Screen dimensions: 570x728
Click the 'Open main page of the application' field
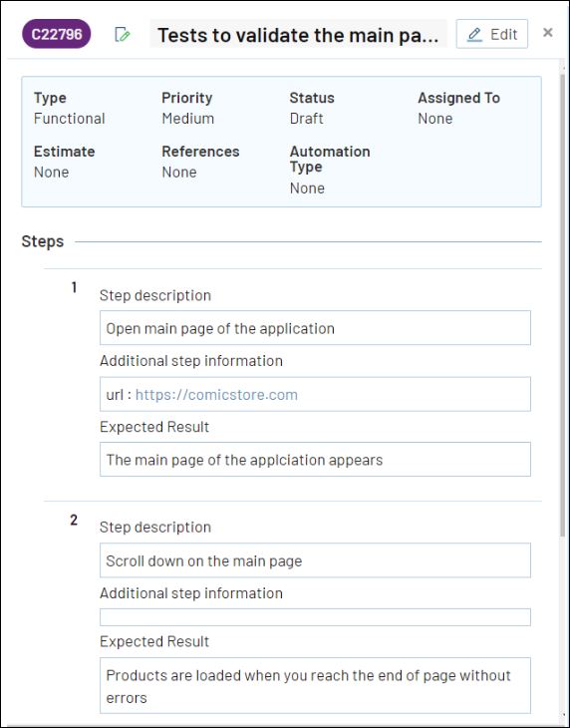[x=315, y=328]
